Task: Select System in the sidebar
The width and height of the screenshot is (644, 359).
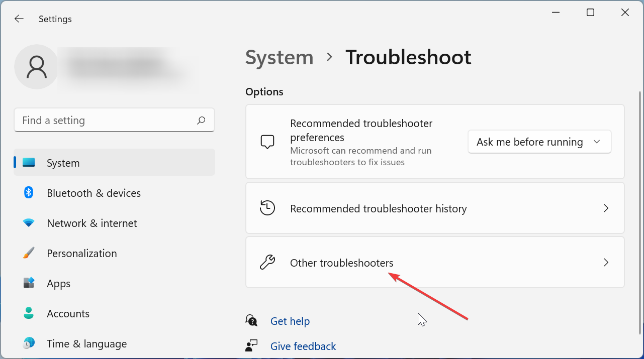Action: click(63, 163)
